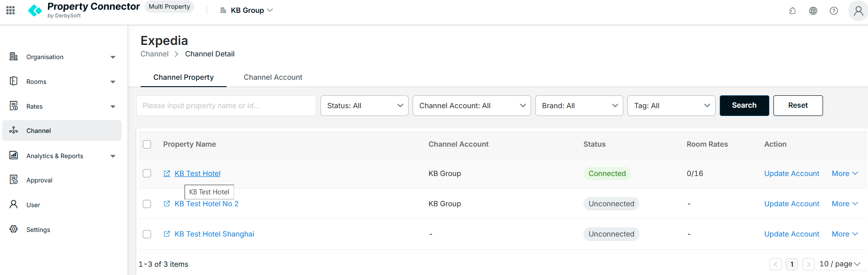This screenshot has height=275, width=868.
Task: Click the Connected status badge
Action: pos(607,173)
